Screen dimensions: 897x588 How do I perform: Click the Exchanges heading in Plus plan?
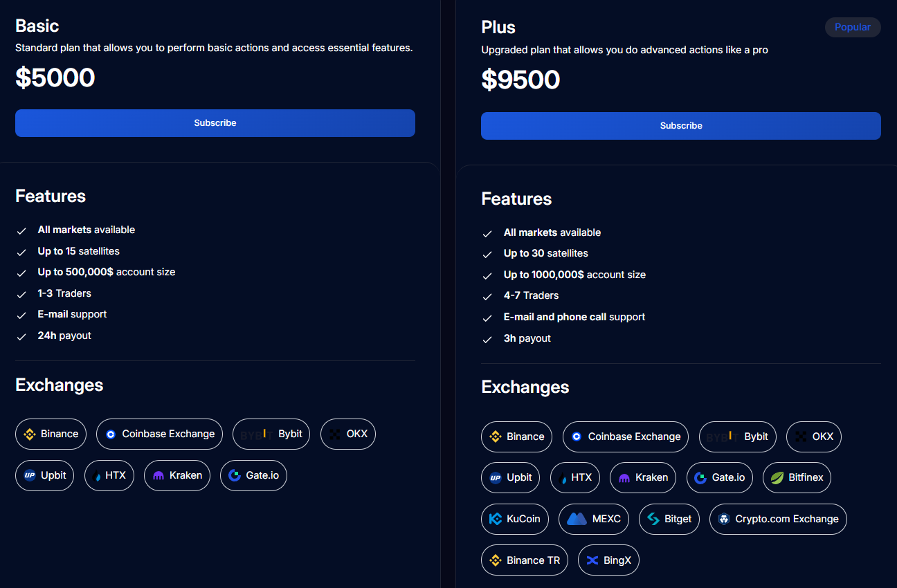click(x=525, y=387)
